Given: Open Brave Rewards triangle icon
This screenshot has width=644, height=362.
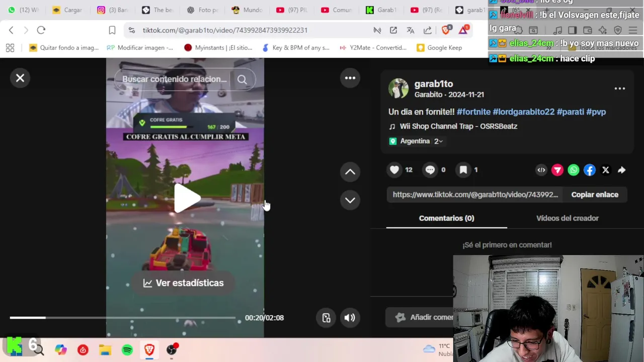Looking at the screenshot, I should (x=463, y=30).
